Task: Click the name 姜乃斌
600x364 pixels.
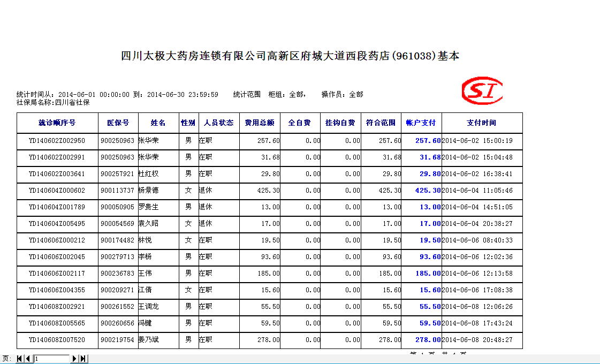Action: click(148, 340)
